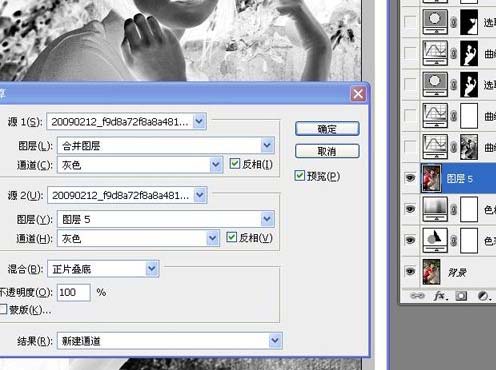Click the new adjustment layer icon
The image size is (496, 370).
tap(483, 296)
